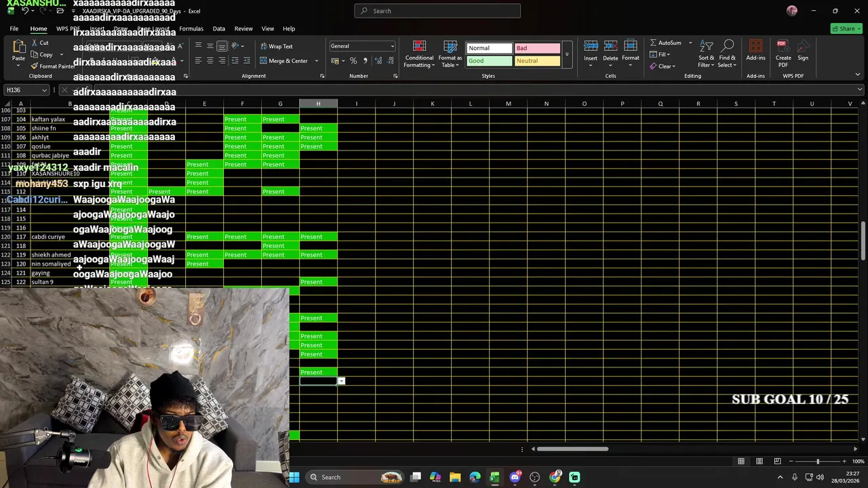Expand the cell styles gallery arrow
The width and height of the screenshot is (868, 488).
tap(567, 54)
